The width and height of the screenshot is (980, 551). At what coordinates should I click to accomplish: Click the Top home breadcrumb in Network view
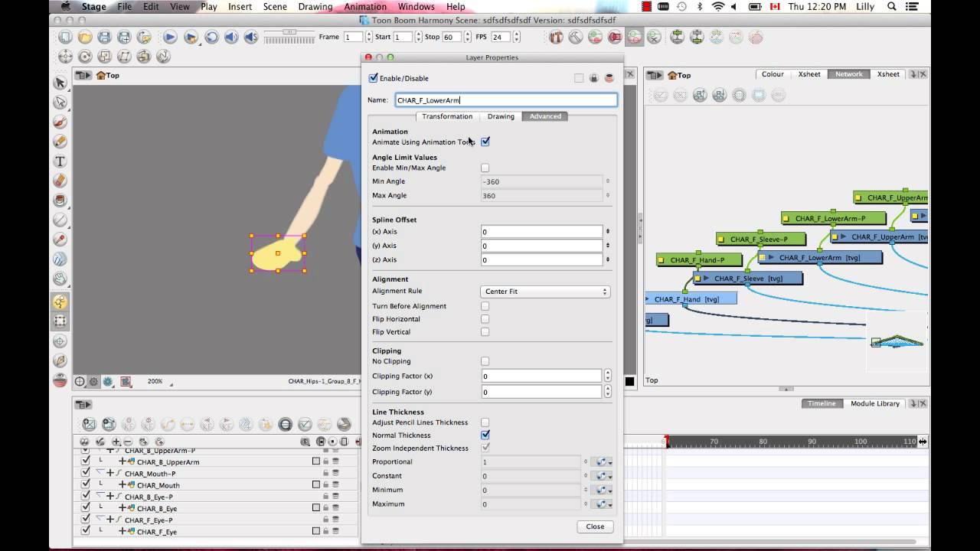click(x=678, y=75)
